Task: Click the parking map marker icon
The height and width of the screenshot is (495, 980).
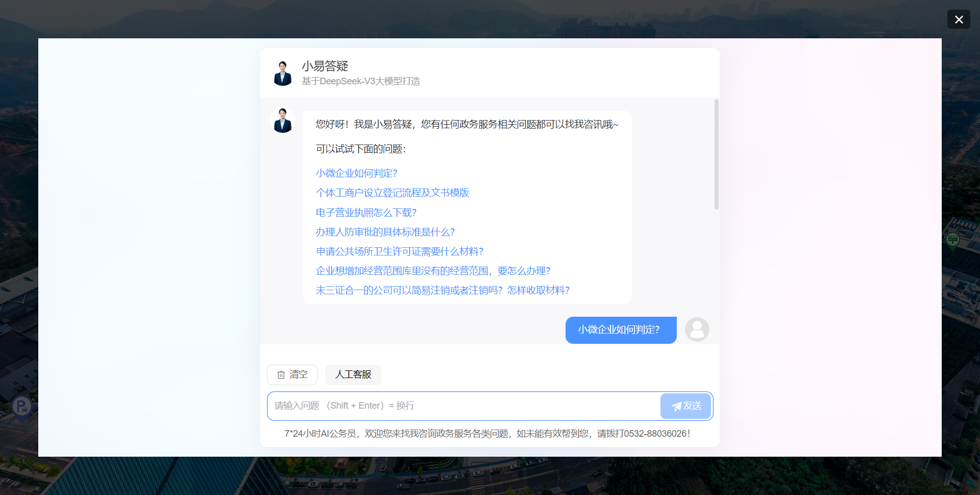Action: pos(21,407)
